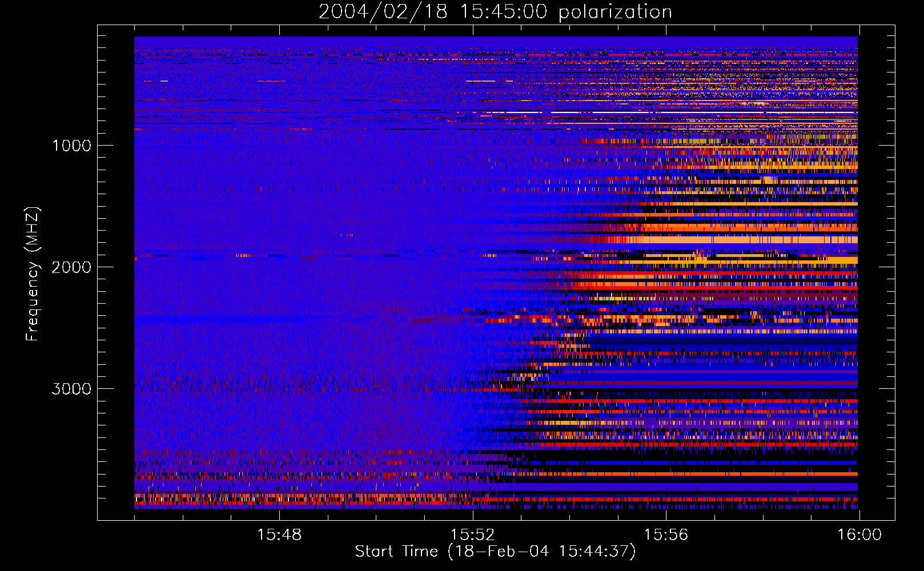This screenshot has height=571, width=924.
Task: Click the plot title '2004/02/18 15:45:00 polarization'
Action: tap(495, 12)
